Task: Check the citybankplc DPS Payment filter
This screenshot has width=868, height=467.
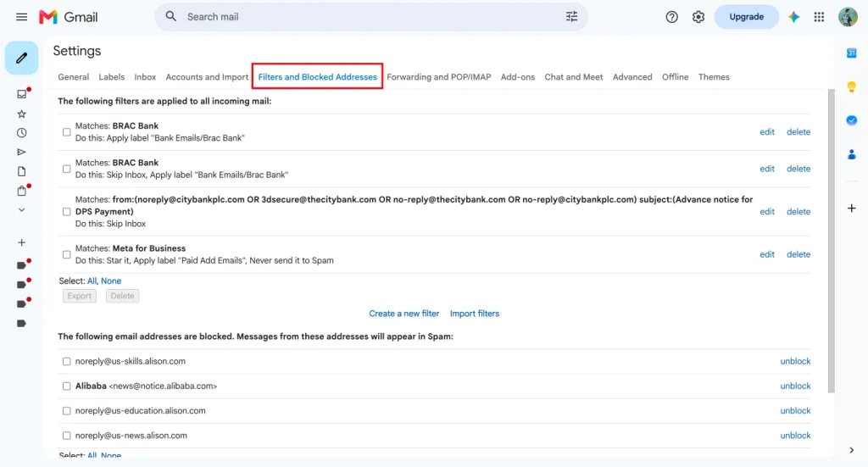Action: (66, 212)
